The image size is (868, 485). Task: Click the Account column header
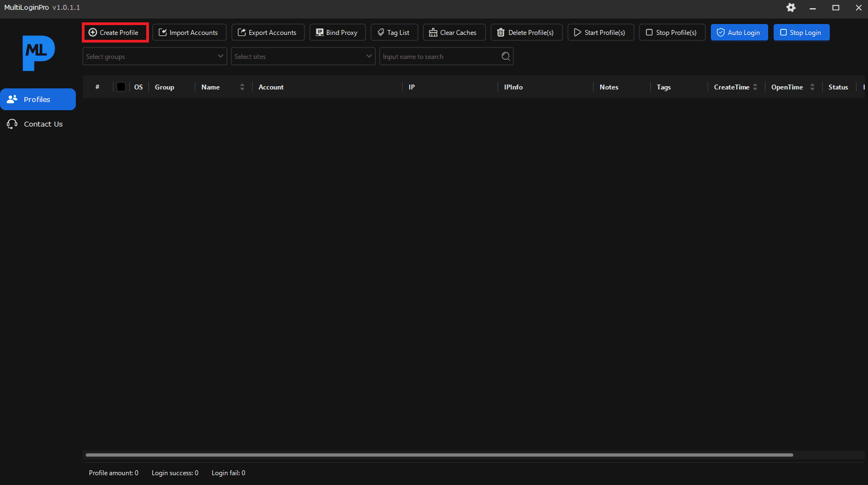pyautogui.click(x=271, y=87)
